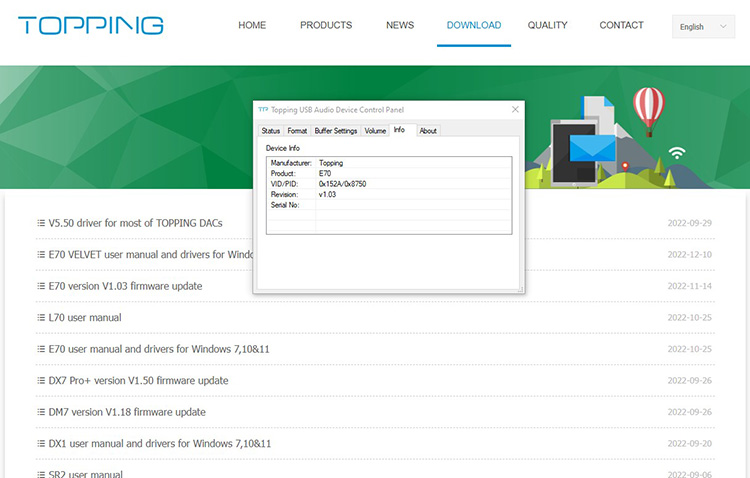Click the date 2022-12-10
This screenshot has width=750, height=478.
pos(690,255)
